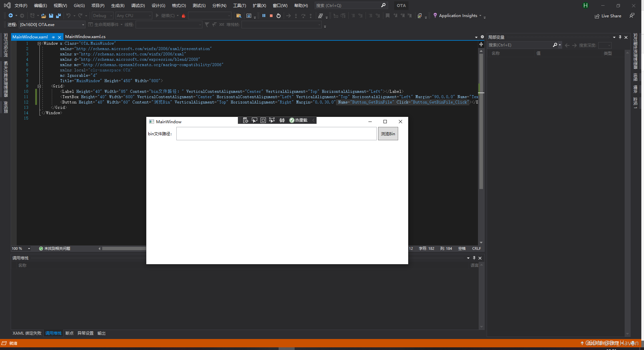This screenshot has height=350, width=644.
Task: Click the Hot Reload flame icon
Action: pos(183,16)
